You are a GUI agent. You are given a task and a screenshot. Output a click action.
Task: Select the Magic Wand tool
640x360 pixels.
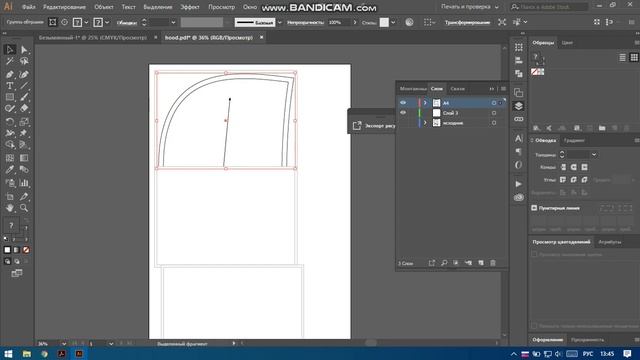click(9, 61)
